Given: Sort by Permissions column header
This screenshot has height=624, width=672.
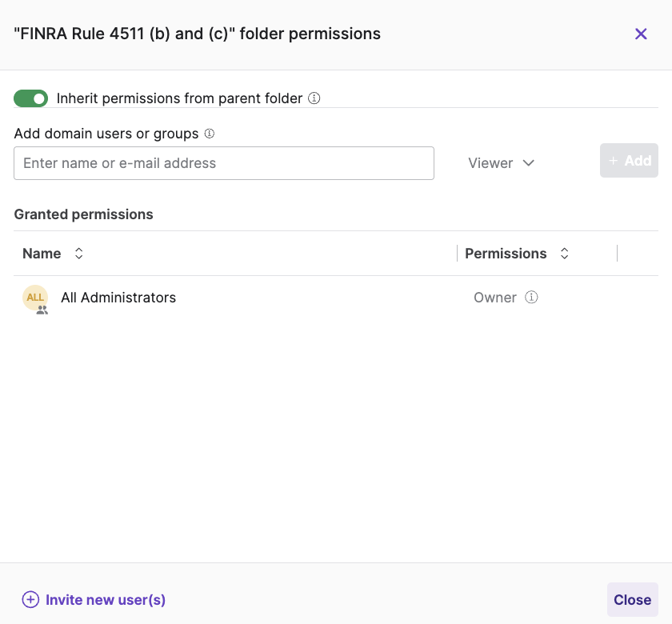Looking at the screenshot, I should point(506,254).
